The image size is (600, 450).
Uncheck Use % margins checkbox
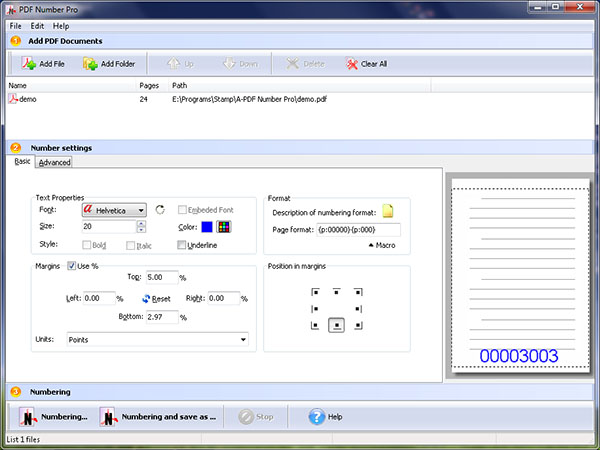(x=72, y=266)
